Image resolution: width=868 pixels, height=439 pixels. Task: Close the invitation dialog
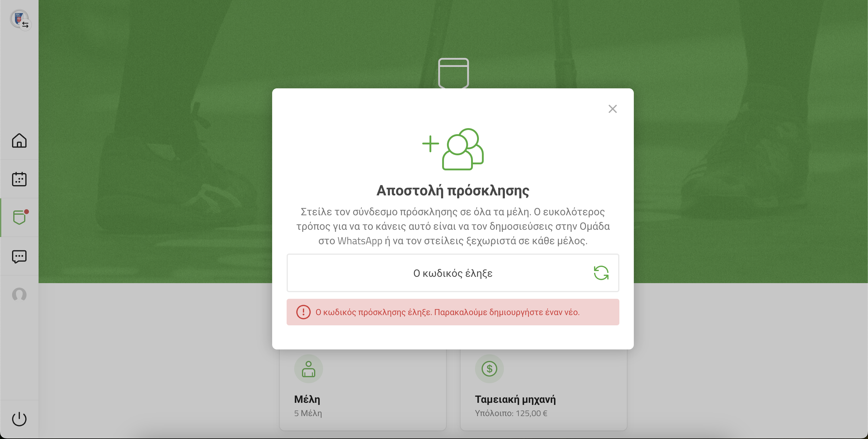(613, 109)
